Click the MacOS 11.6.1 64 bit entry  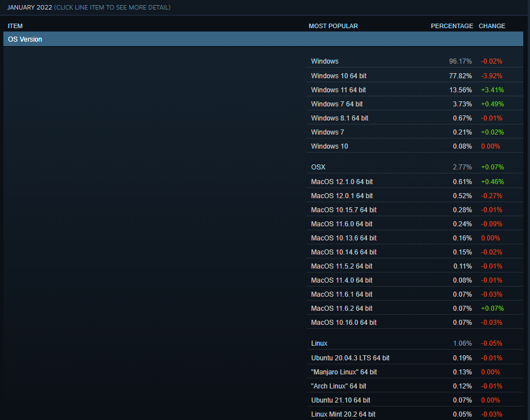click(415, 294)
